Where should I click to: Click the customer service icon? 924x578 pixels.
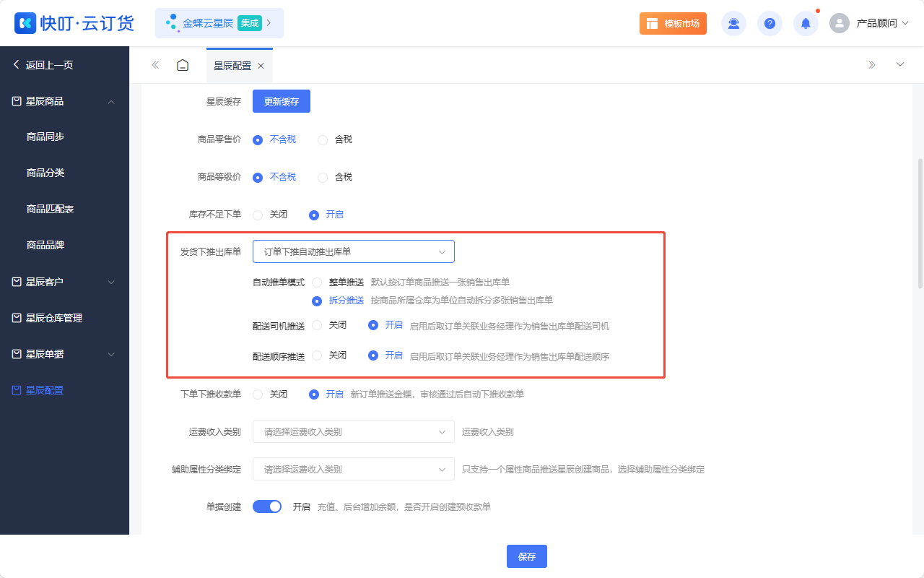(x=733, y=23)
